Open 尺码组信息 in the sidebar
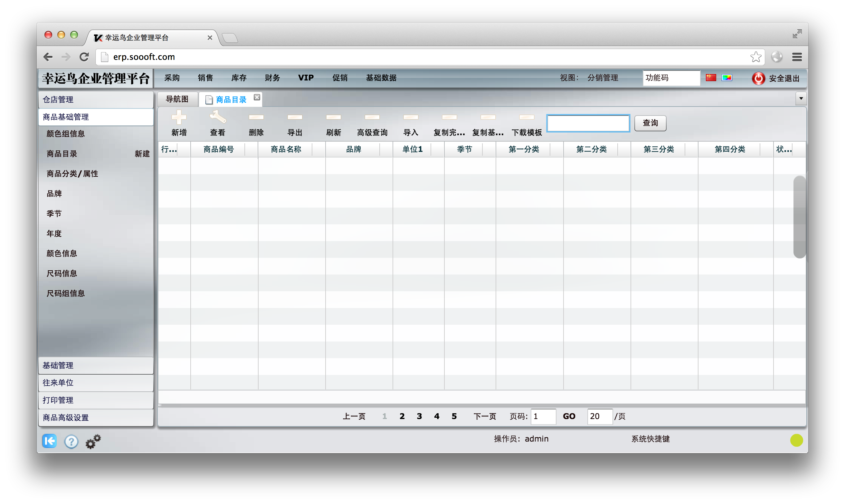The height and width of the screenshot is (504, 845). pyautogui.click(x=66, y=293)
